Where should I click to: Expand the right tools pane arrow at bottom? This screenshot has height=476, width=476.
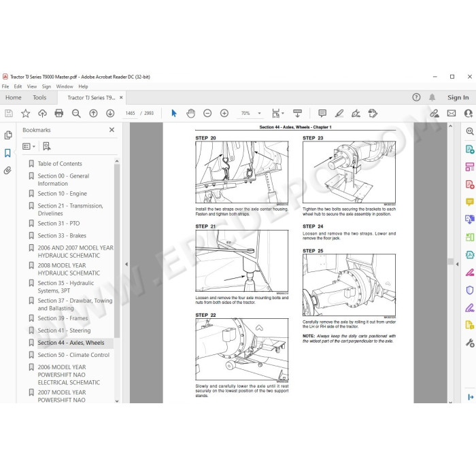[x=471, y=396]
